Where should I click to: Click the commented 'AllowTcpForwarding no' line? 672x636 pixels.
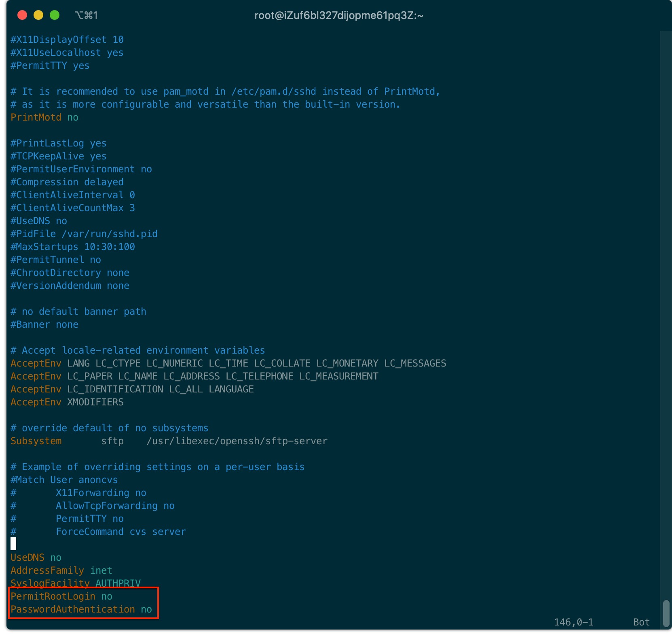pyautogui.click(x=93, y=506)
